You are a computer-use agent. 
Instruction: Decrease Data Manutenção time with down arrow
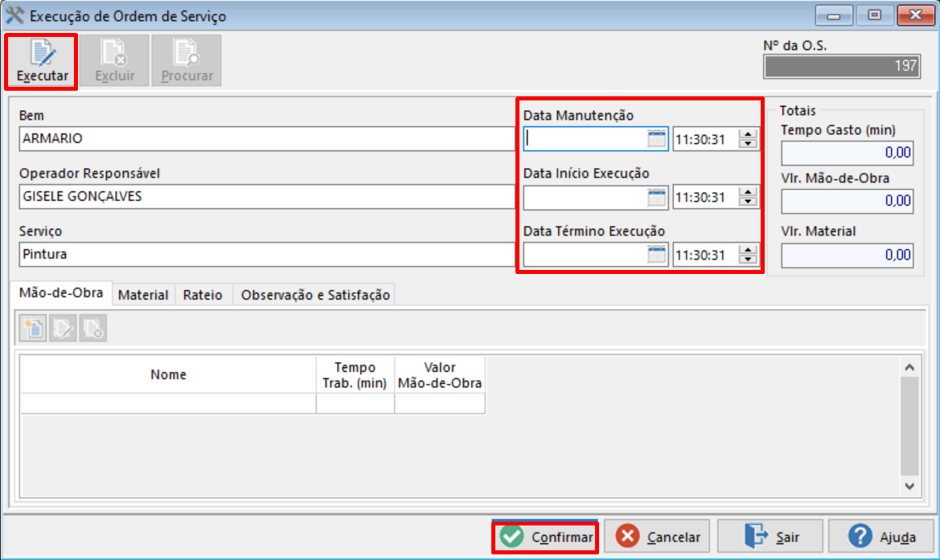coord(748,144)
